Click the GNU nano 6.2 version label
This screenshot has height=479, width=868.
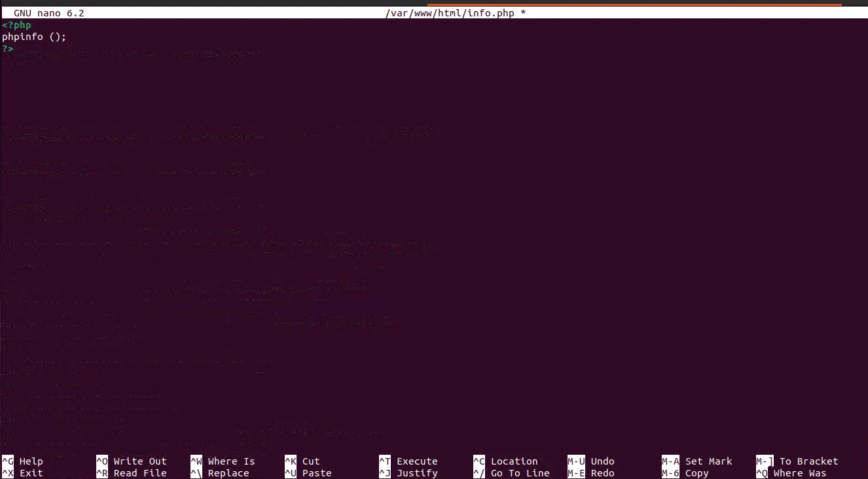49,13
